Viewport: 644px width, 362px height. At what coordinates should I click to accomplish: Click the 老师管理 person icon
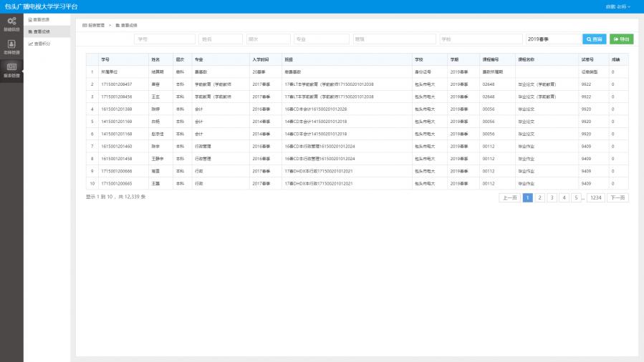point(11,44)
